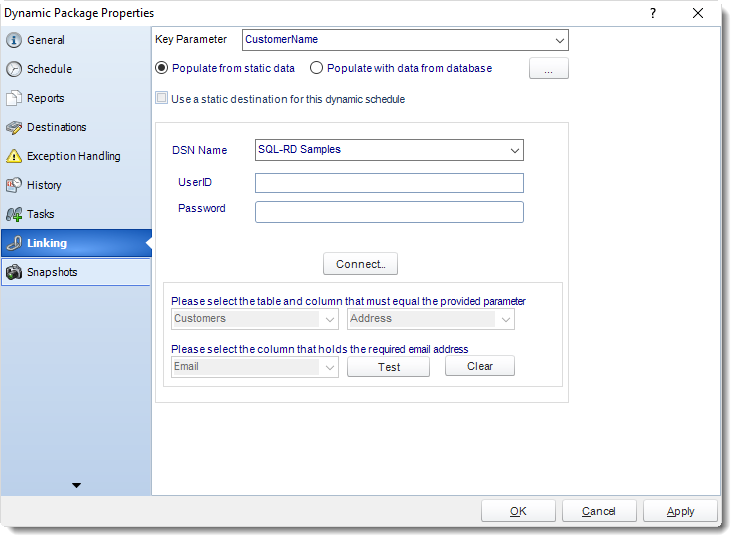The height and width of the screenshot is (542, 737).
Task: Click the Test button
Action: pos(389,367)
